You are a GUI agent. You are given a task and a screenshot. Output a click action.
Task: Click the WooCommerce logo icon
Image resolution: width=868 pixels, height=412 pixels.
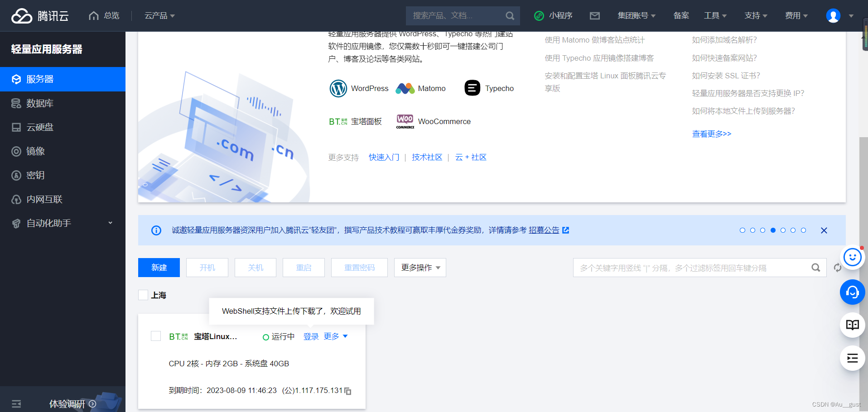coord(405,121)
